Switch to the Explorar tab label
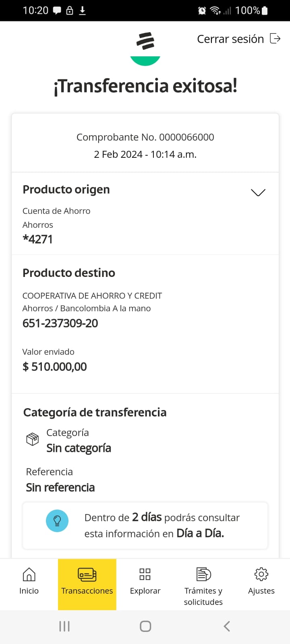290x644 pixels. tap(145, 591)
